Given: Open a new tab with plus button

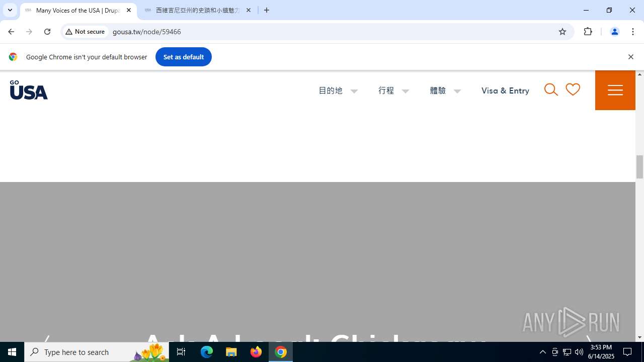Looking at the screenshot, I should click(x=267, y=10).
